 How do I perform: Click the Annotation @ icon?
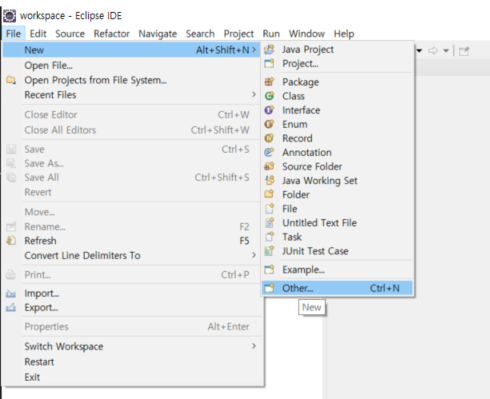(269, 152)
